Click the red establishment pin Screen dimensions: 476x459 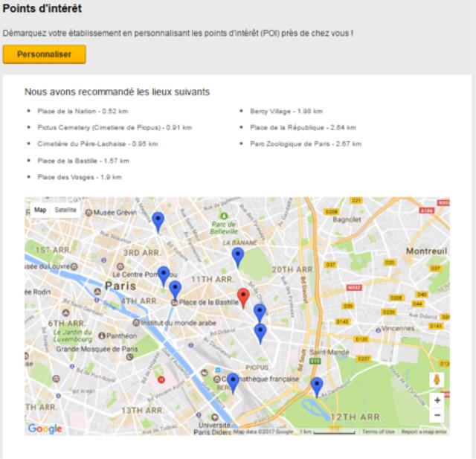coord(243,298)
